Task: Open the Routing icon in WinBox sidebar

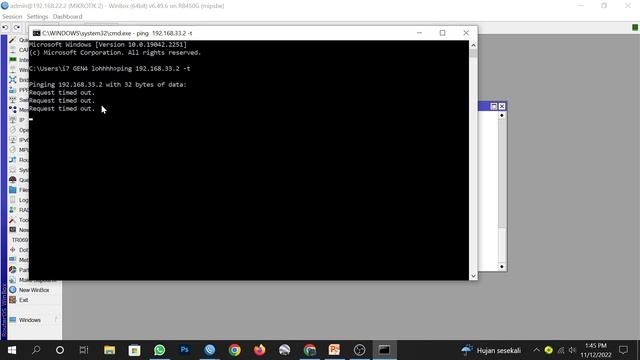Action: click(13, 160)
